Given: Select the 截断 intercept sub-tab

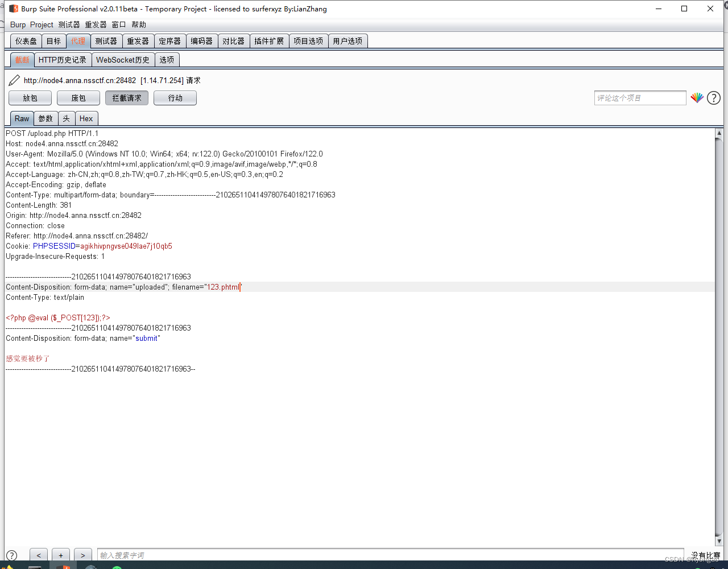Looking at the screenshot, I should coord(22,60).
